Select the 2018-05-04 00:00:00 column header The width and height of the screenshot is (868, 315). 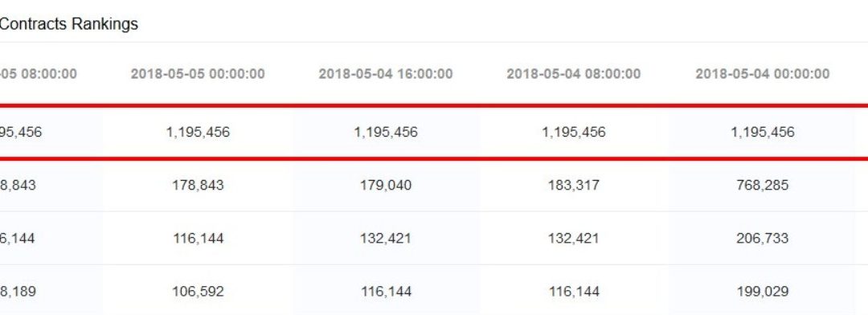pyautogui.click(x=762, y=74)
